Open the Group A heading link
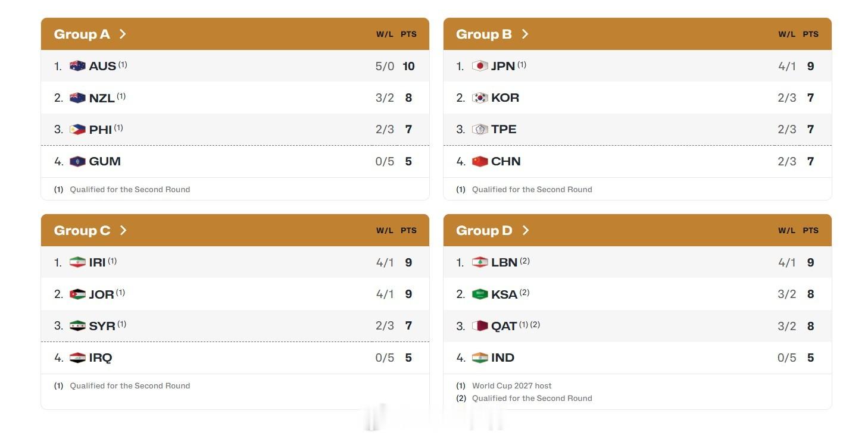The width and height of the screenshot is (868, 439). click(82, 34)
